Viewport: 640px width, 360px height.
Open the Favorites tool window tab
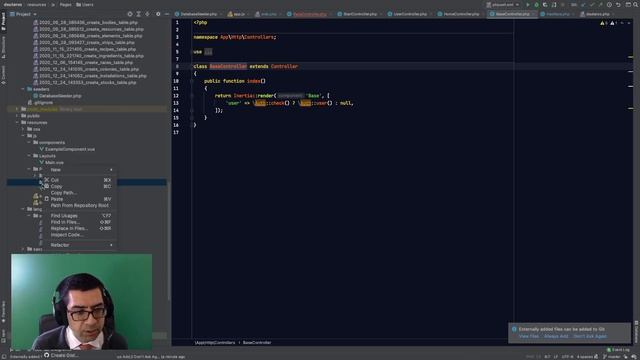(3, 312)
